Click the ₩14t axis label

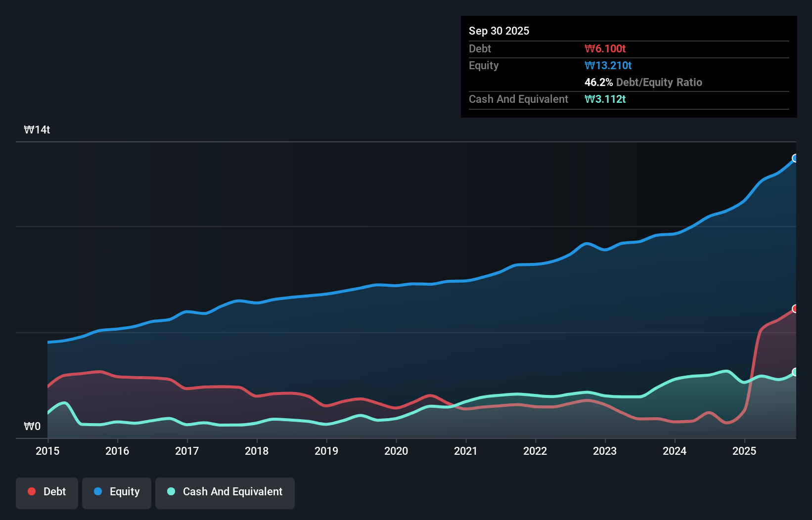coord(37,129)
